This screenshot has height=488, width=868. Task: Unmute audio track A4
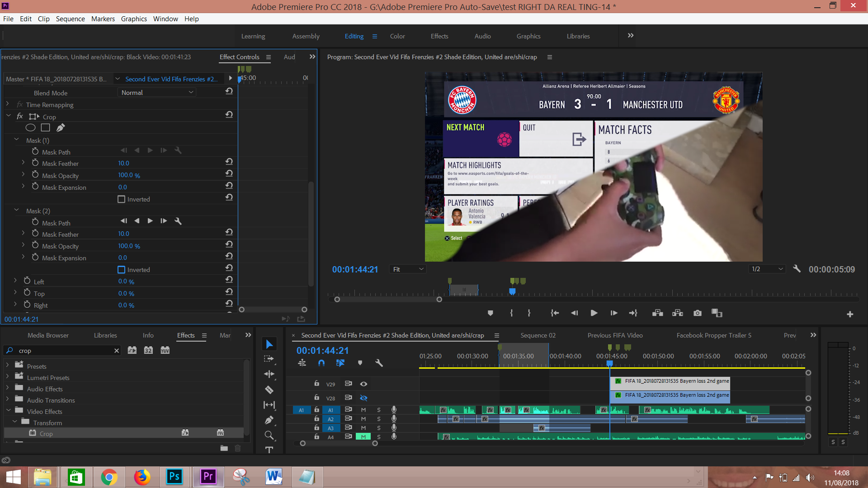point(363,437)
